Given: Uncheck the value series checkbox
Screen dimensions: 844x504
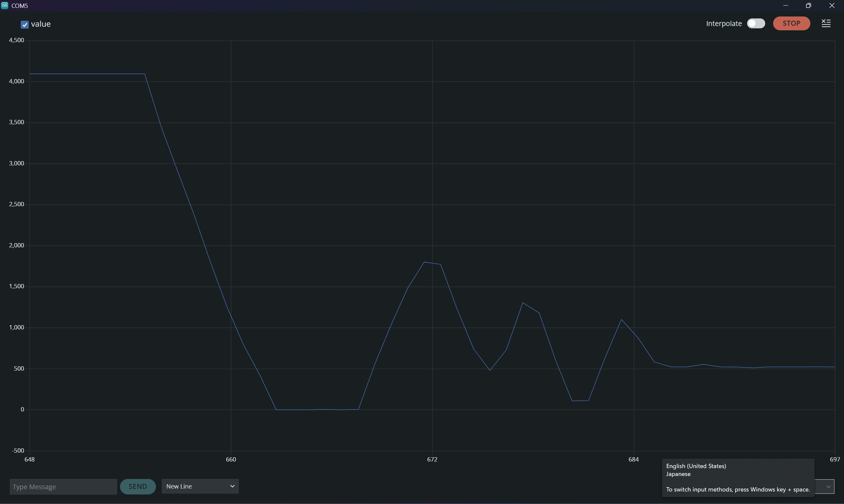Looking at the screenshot, I should click(24, 24).
